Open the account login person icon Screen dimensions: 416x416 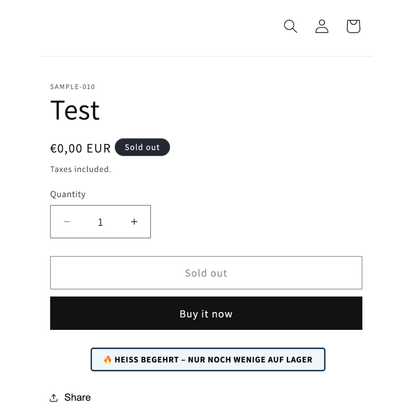point(322,26)
